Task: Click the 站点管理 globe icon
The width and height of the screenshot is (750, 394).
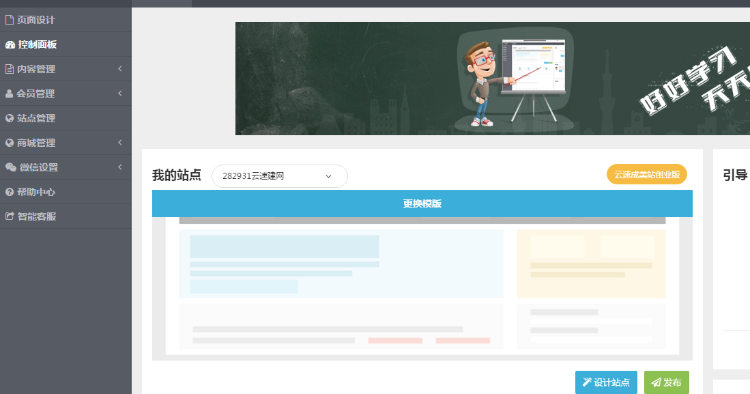Action: (x=9, y=118)
